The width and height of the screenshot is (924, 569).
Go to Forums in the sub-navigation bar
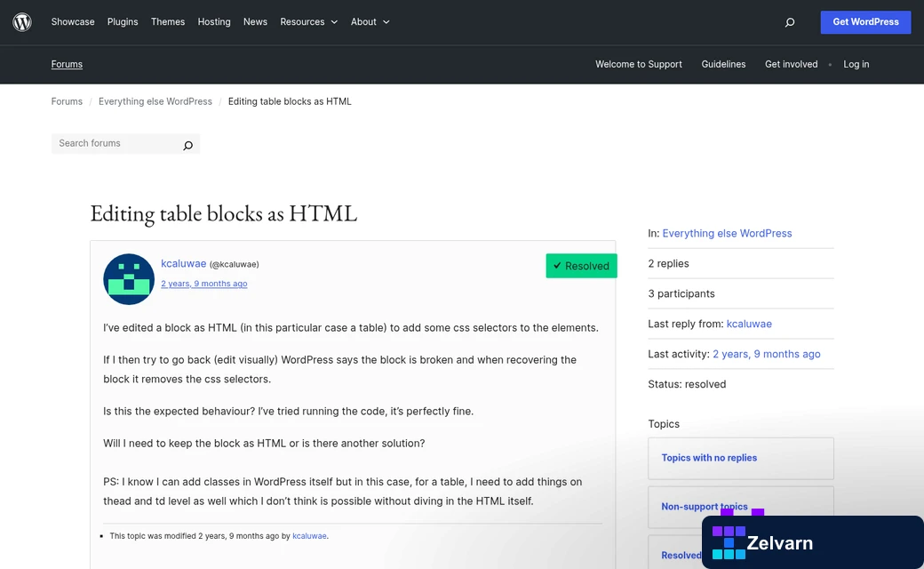click(x=67, y=64)
